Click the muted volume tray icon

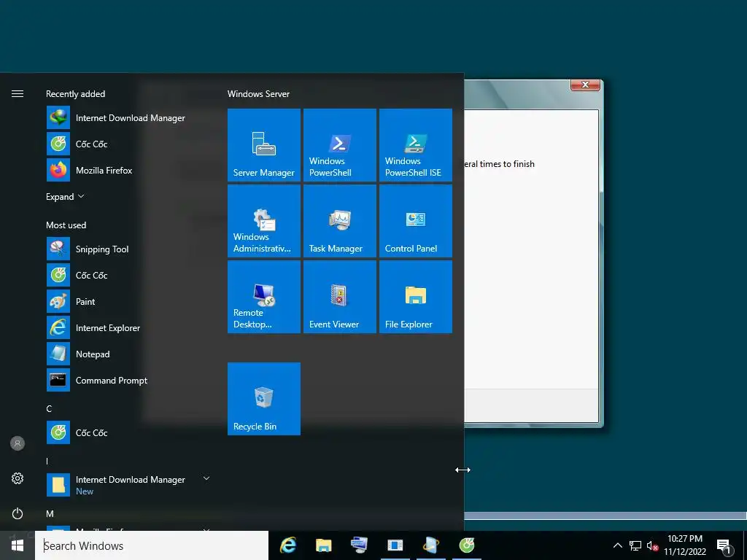(653, 545)
